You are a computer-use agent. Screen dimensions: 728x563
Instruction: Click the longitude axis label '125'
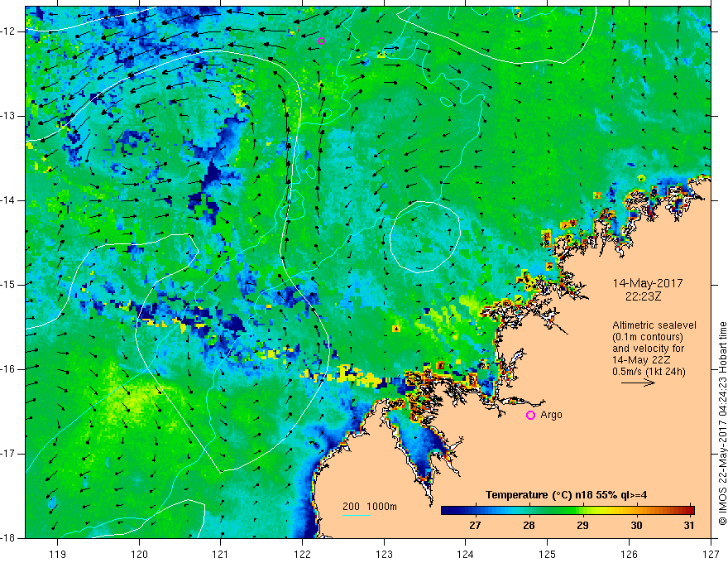tap(548, 554)
